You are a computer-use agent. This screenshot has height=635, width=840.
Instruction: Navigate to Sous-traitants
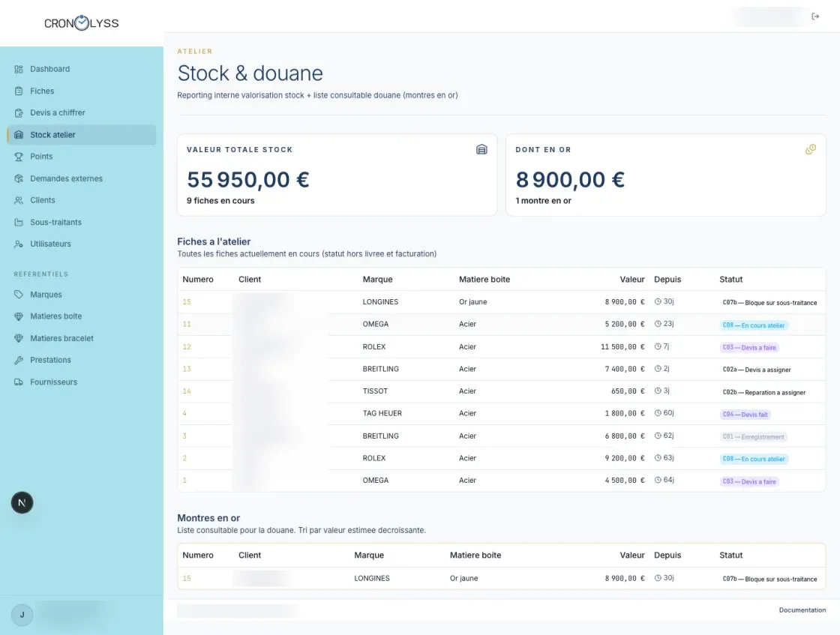(x=82, y=222)
